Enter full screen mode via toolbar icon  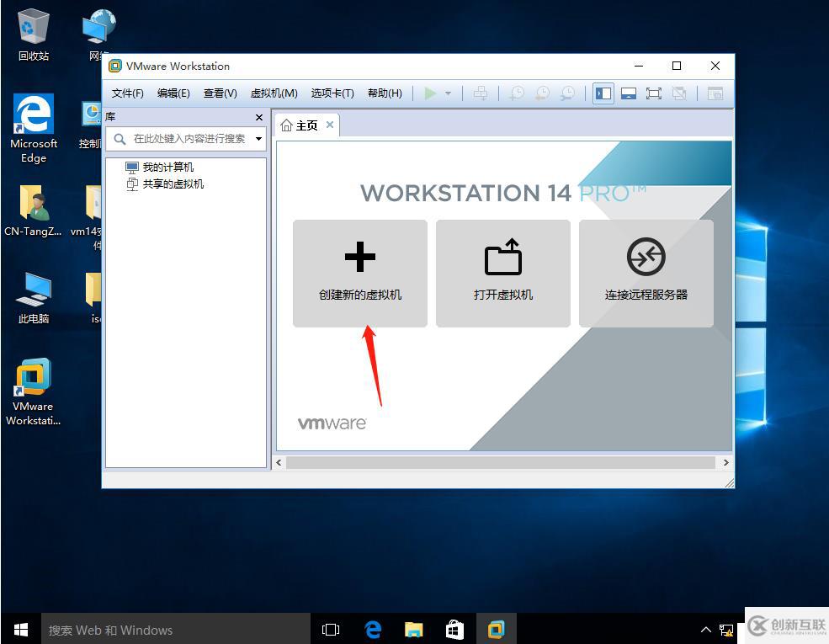(x=653, y=93)
